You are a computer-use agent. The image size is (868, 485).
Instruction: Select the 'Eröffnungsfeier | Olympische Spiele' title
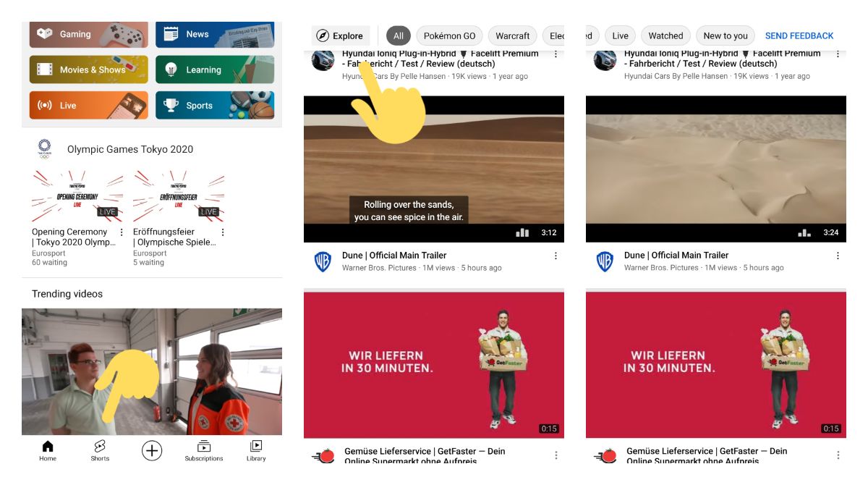(x=174, y=237)
